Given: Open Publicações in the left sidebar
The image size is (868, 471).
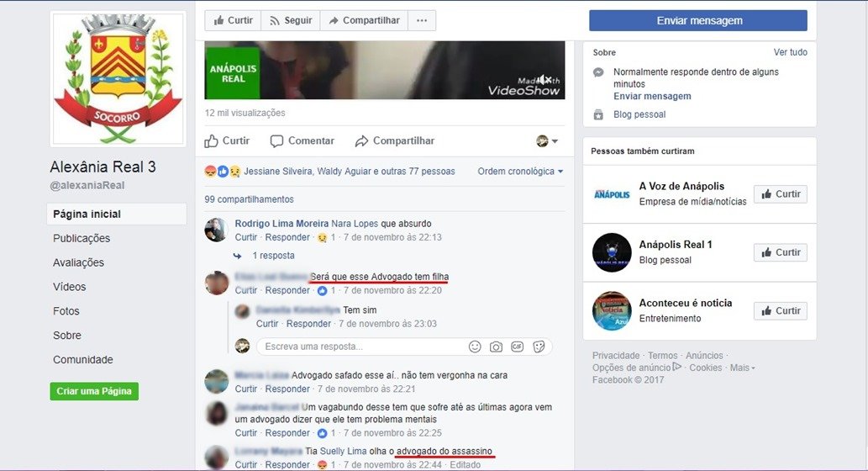Looking at the screenshot, I should pyautogui.click(x=82, y=238).
